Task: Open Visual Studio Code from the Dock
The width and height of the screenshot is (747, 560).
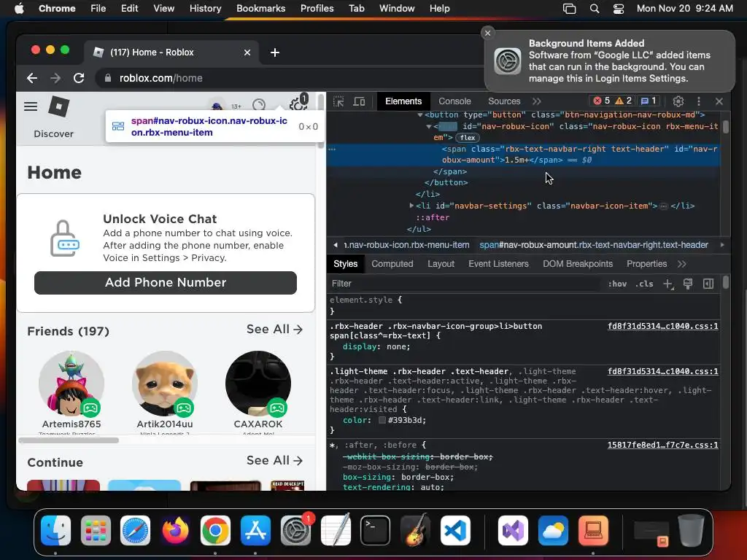Action: pos(455,530)
